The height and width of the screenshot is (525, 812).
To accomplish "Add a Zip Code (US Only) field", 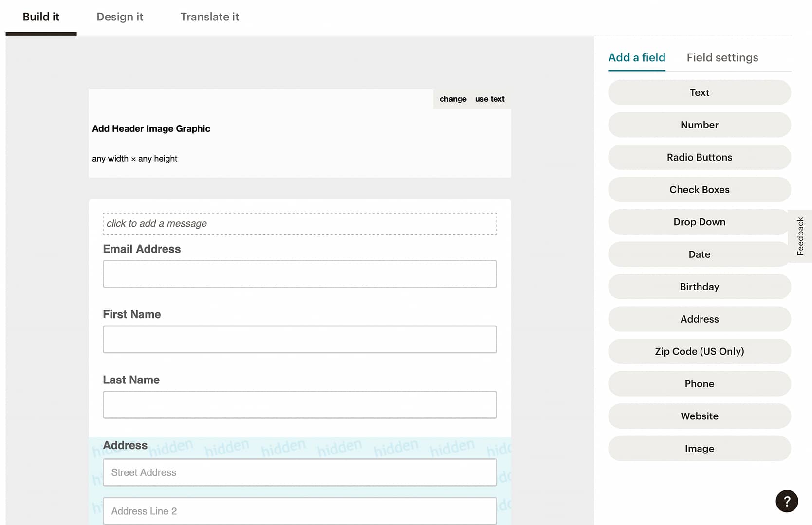I will pyautogui.click(x=700, y=351).
